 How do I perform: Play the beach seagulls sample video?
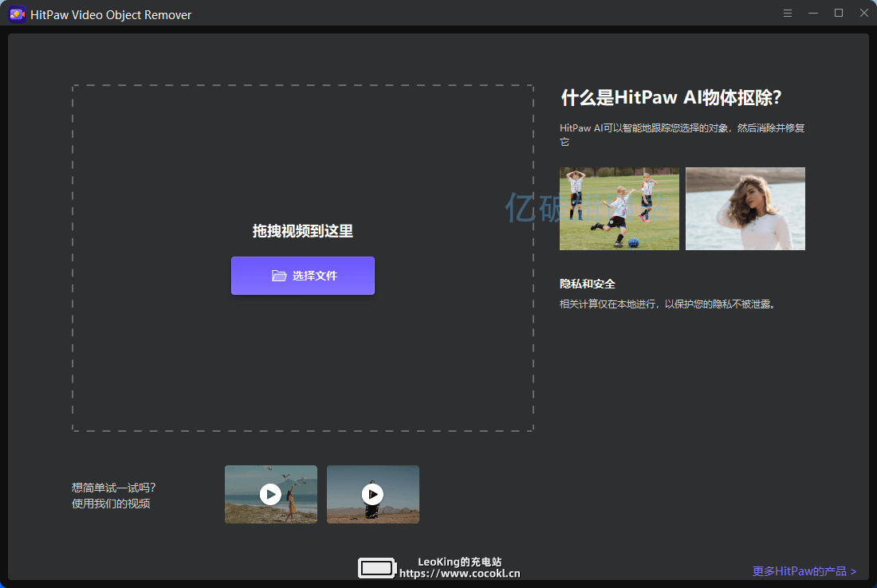[x=271, y=494]
